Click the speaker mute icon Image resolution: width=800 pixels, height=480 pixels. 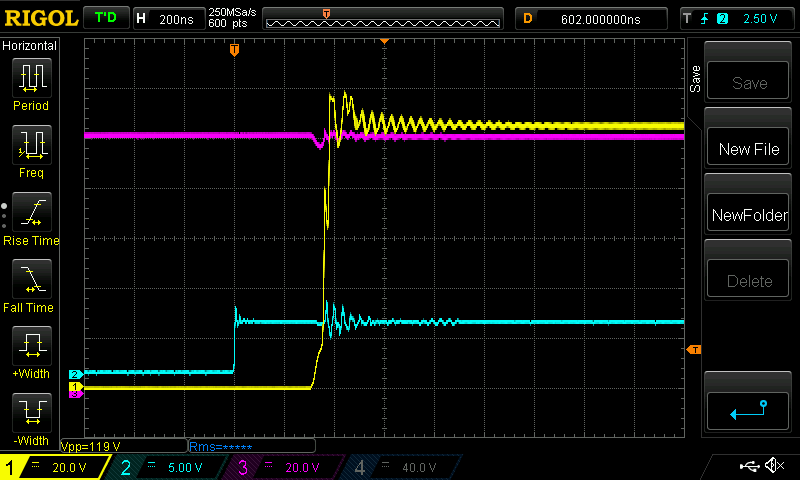(773, 466)
